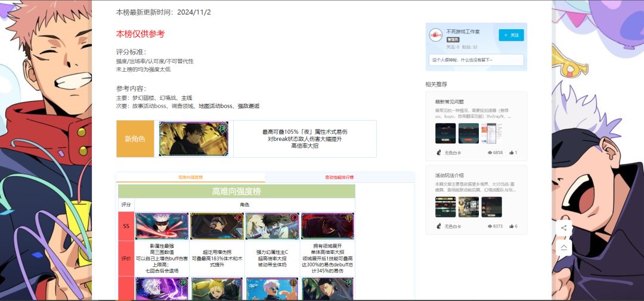Click blonde ponytail character card
The width and height of the screenshot is (644, 301).
coord(217,288)
